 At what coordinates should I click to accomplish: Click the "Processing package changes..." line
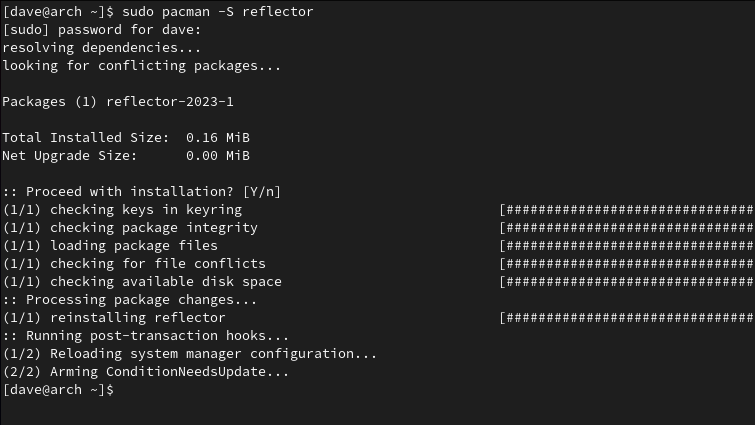click(x=129, y=299)
